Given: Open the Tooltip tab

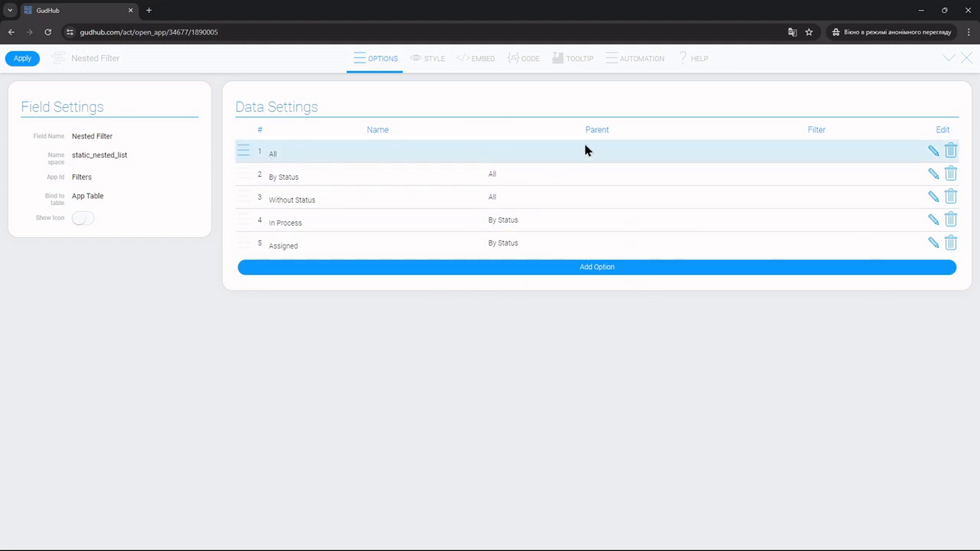Looking at the screenshot, I should [573, 59].
